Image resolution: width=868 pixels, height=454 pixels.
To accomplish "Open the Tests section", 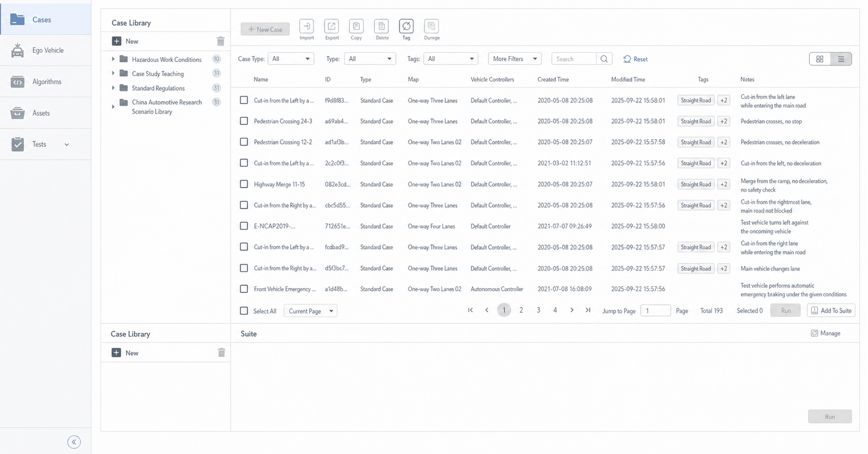I will tap(45, 144).
